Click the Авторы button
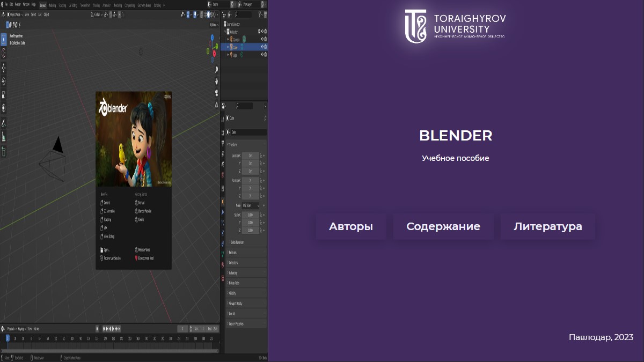 (x=350, y=226)
